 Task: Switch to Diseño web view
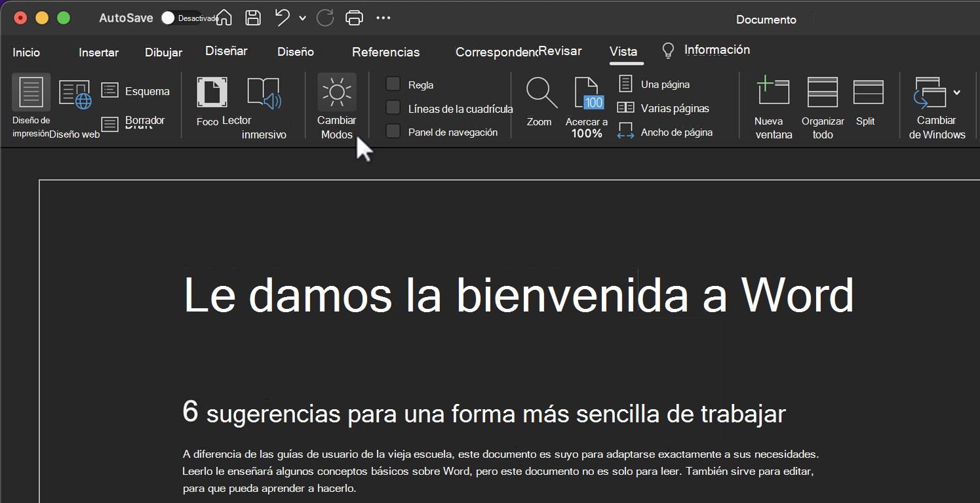pos(75,109)
